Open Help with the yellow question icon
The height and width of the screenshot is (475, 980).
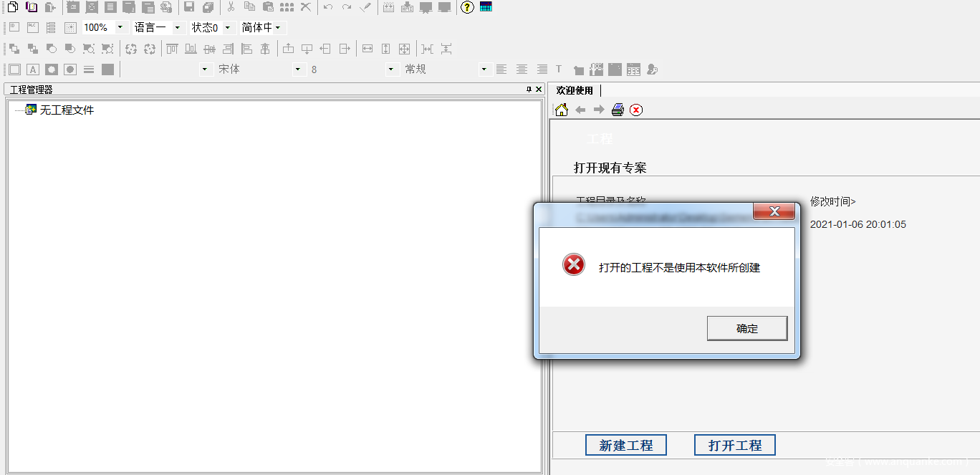pyautogui.click(x=467, y=7)
